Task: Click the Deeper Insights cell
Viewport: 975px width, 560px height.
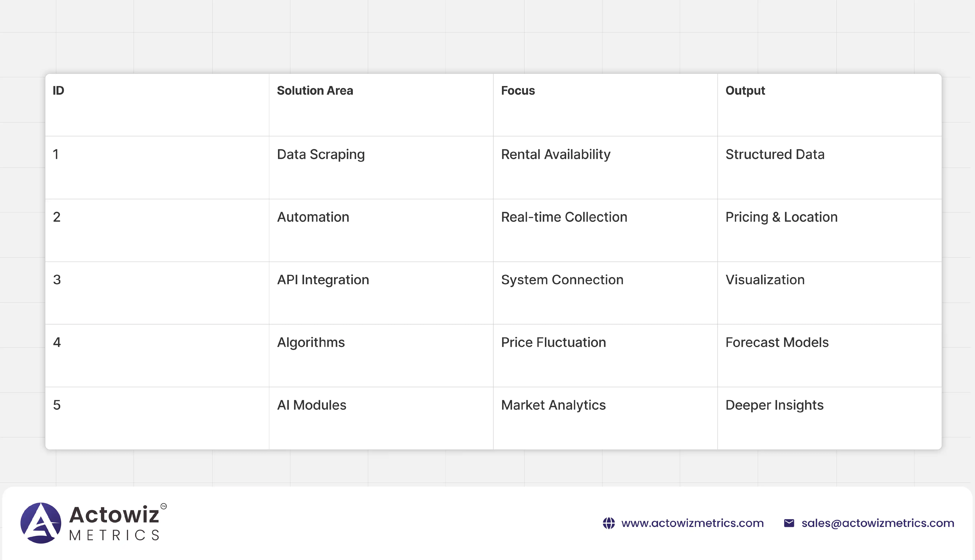Action: pyautogui.click(x=774, y=405)
